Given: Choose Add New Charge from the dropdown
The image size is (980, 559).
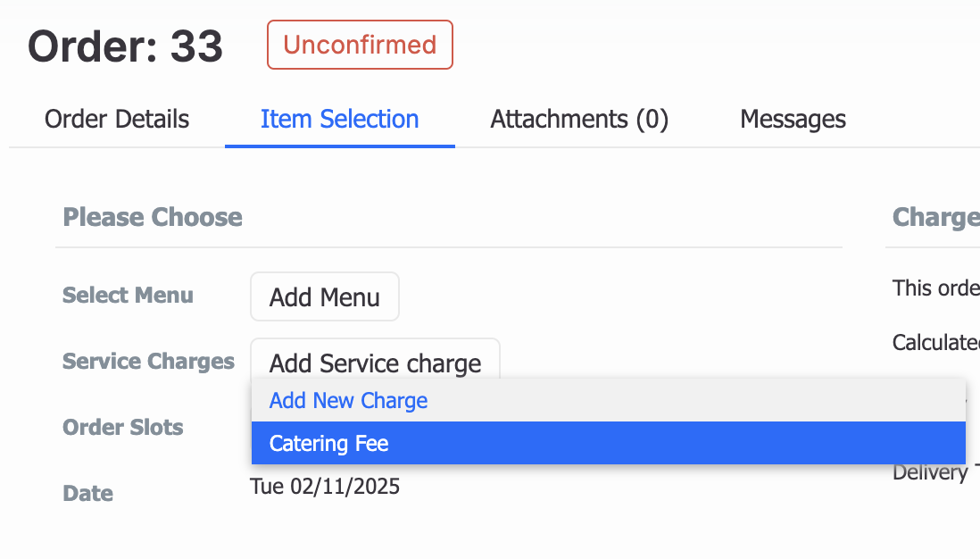Looking at the screenshot, I should pyautogui.click(x=348, y=400).
